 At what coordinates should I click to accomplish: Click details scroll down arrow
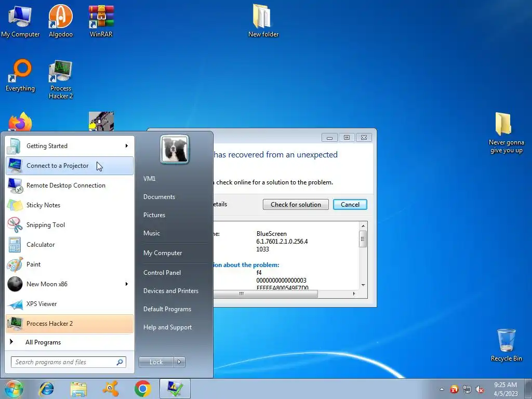pyautogui.click(x=363, y=285)
